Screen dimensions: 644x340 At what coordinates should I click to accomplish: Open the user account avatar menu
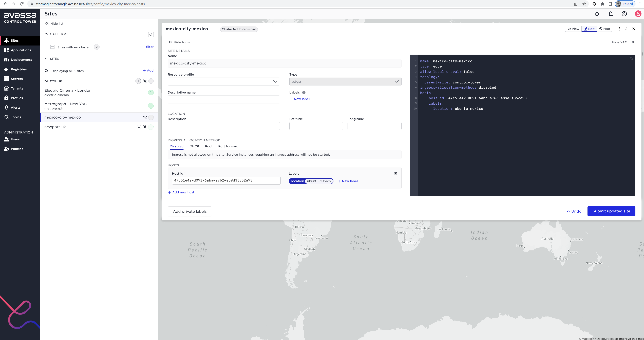tap(638, 14)
